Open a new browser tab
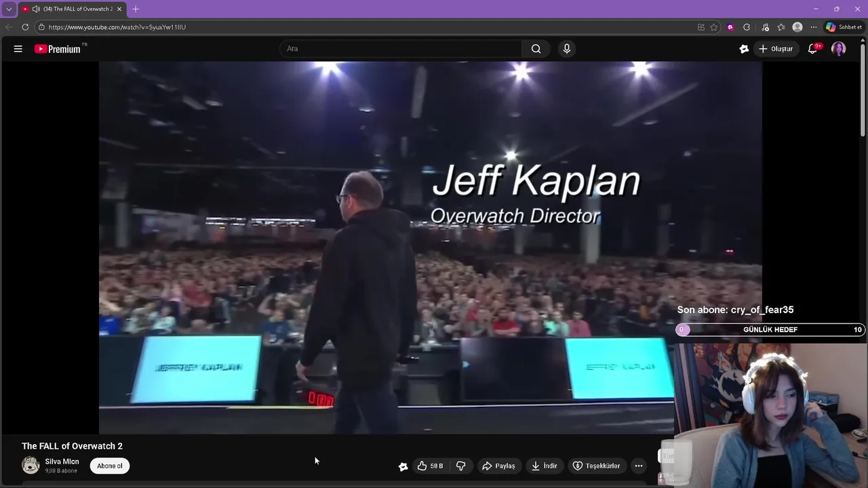Screen dimensions: 868x488 [136, 9]
